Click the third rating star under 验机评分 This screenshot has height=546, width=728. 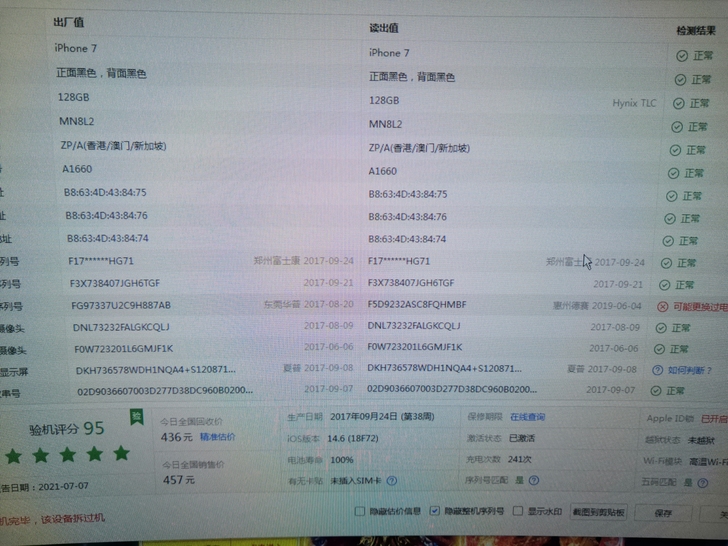tap(68, 455)
